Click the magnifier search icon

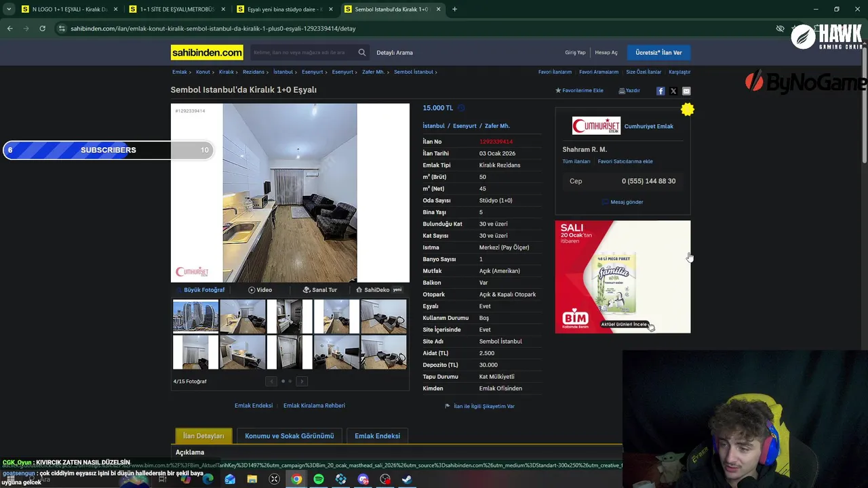pyautogui.click(x=362, y=52)
